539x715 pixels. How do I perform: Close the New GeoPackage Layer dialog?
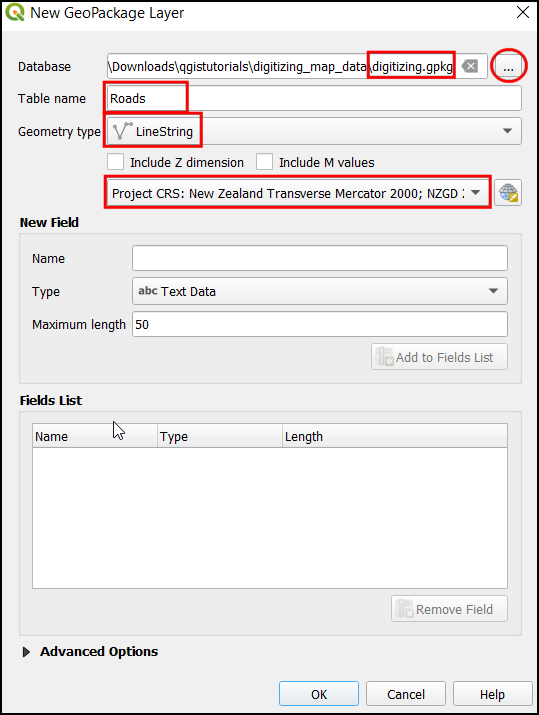point(523,12)
